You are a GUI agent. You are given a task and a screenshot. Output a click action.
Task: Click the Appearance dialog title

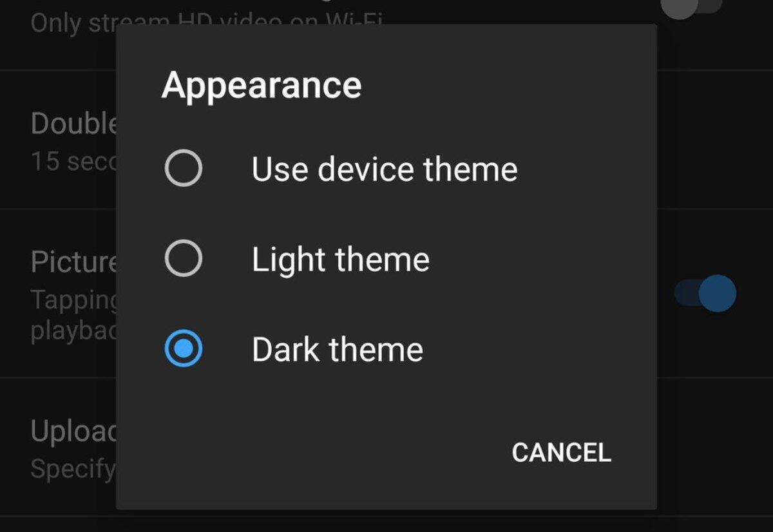pyautogui.click(x=262, y=85)
